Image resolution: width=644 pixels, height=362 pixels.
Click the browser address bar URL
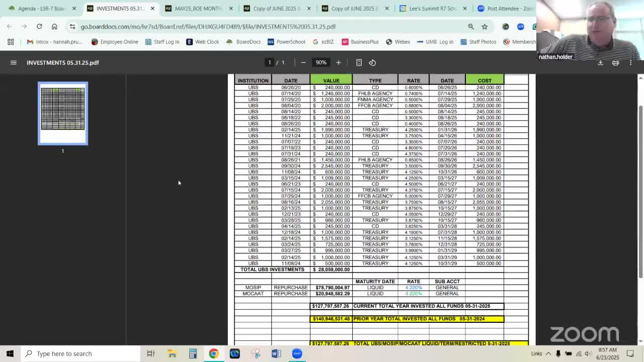208,27
